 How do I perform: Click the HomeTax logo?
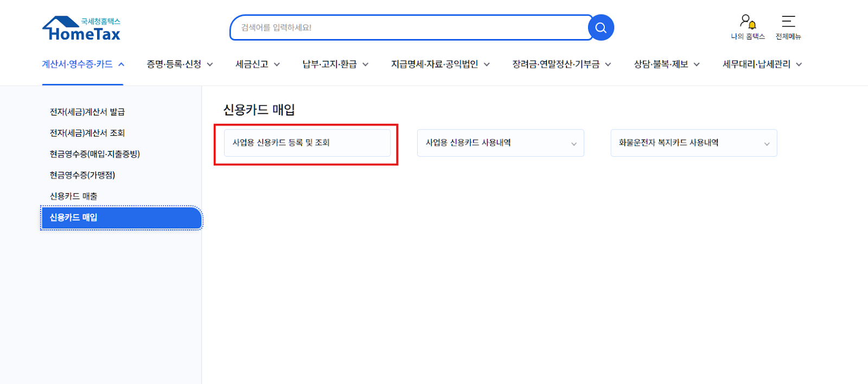coord(81,29)
